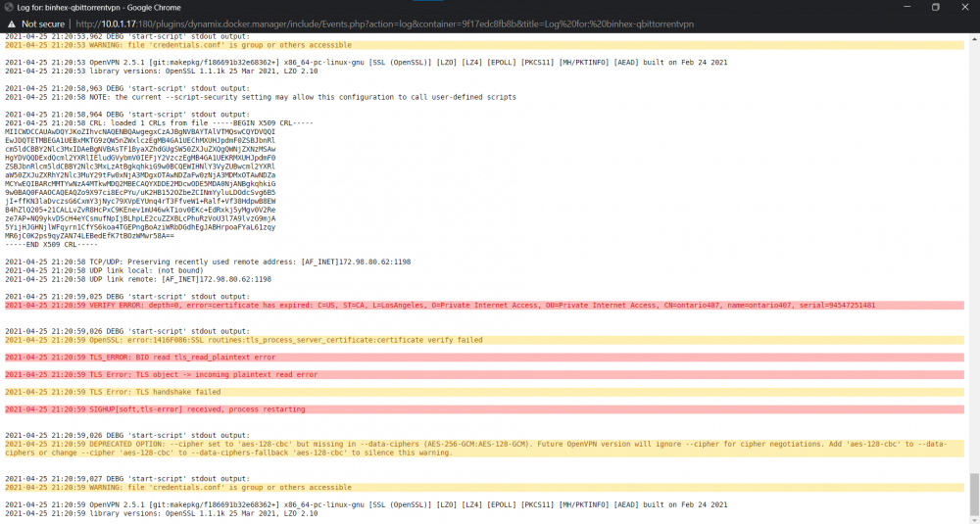Viewport: 980px width, 524px height.
Task: Click bottom 21:20:59 credentials.conf warning line
Action: tap(484, 487)
